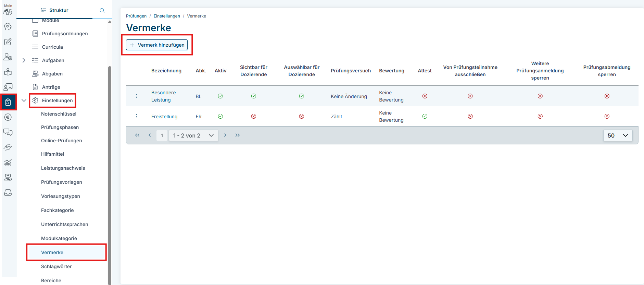Open the Freistellung link
Image resolution: width=644 pixels, height=285 pixels.
(x=164, y=117)
